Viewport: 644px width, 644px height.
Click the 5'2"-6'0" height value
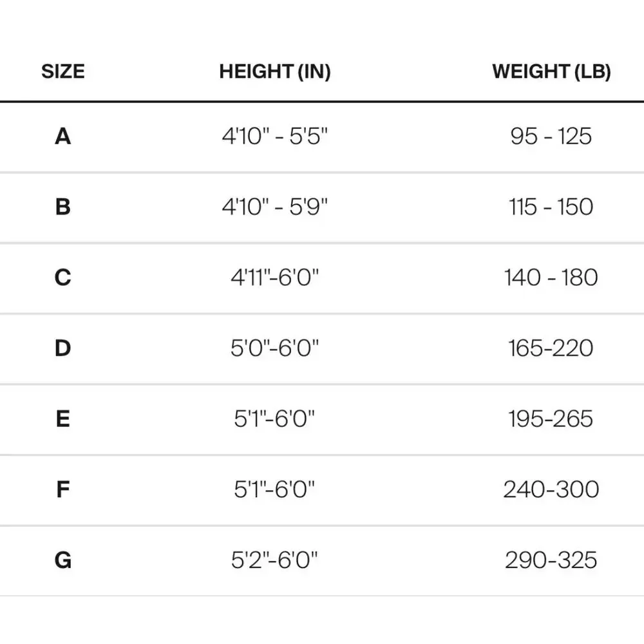click(x=275, y=560)
